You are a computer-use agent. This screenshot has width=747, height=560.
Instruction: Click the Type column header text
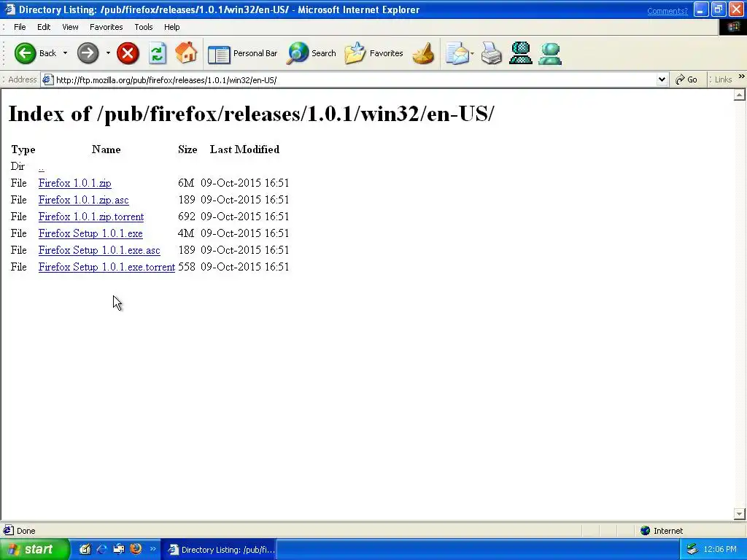[x=23, y=150]
